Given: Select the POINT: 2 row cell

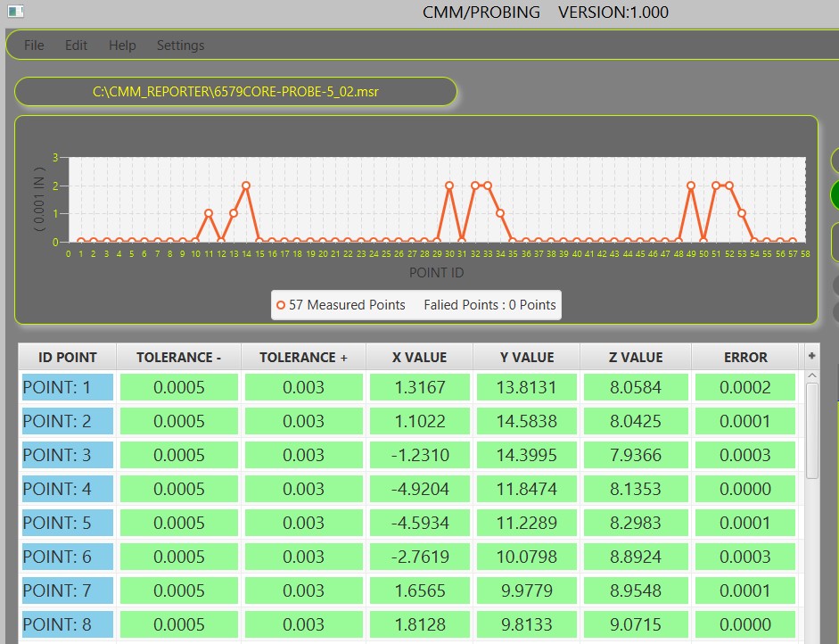Looking at the screenshot, I should [x=68, y=421].
